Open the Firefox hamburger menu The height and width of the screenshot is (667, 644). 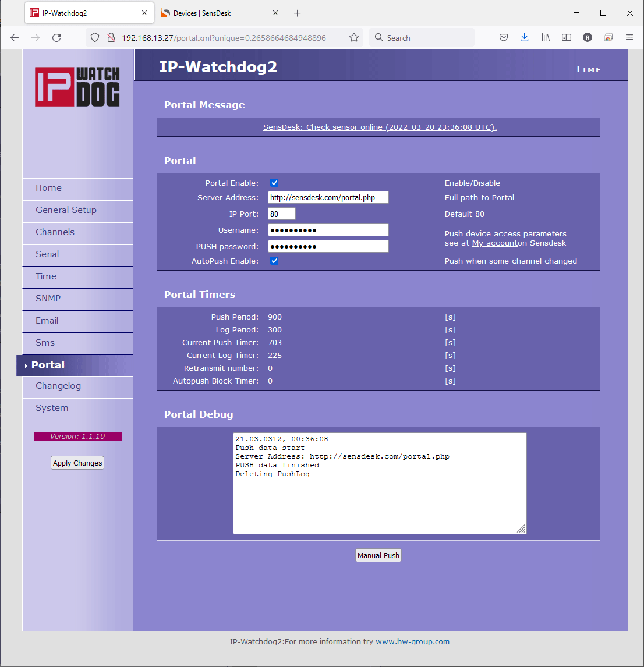[x=629, y=37]
